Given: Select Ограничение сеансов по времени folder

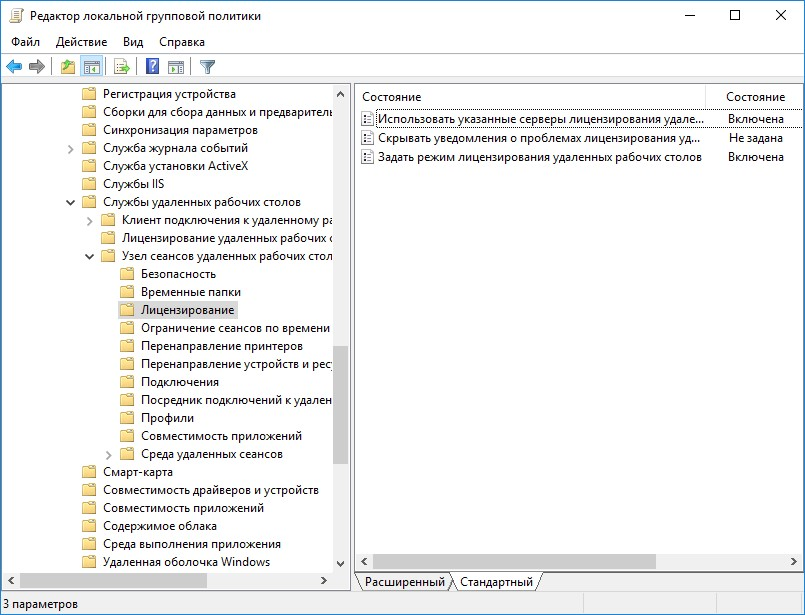Looking at the screenshot, I should coord(235,328).
